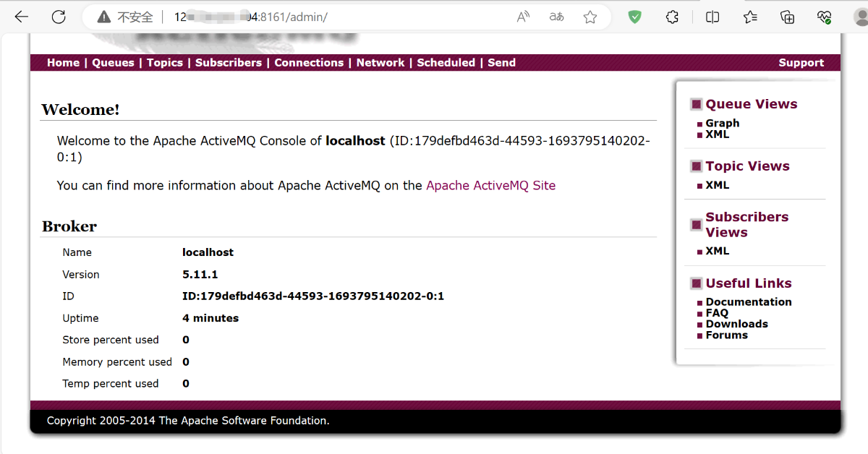Open the Scheduled page
868x454 pixels.
[446, 63]
